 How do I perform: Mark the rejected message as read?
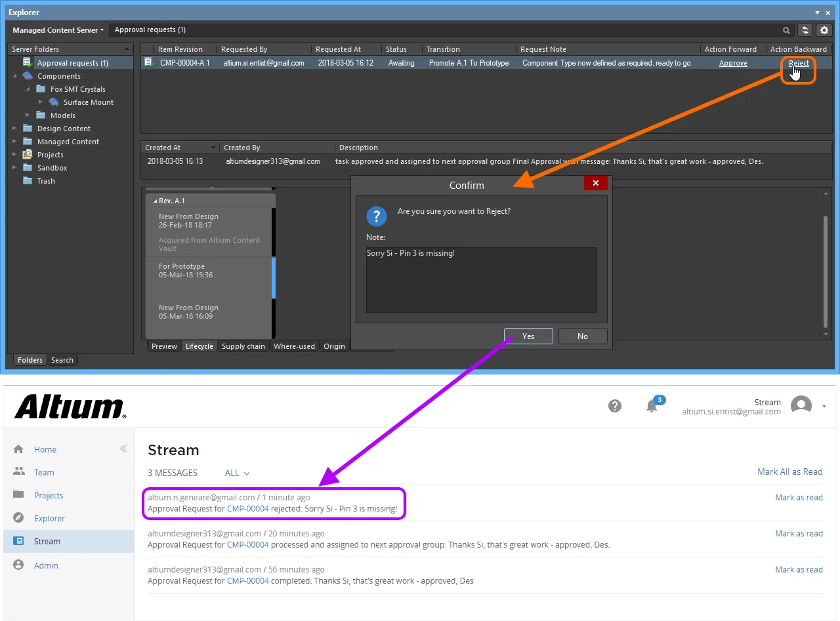[x=799, y=497]
